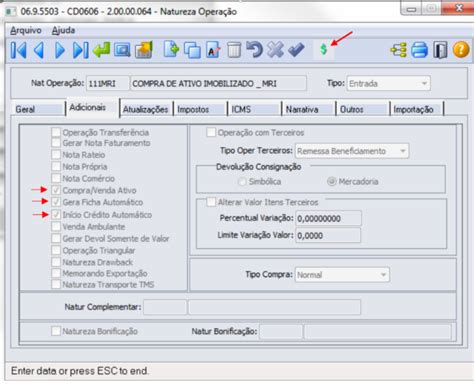Switch to the Geral tab
This screenshot has width=474, height=391.
pos(38,109)
